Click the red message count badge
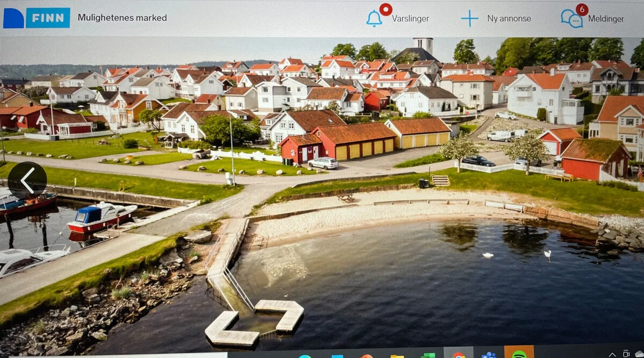Image resolution: width=644 pixels, height=358 pixels. 582,9
